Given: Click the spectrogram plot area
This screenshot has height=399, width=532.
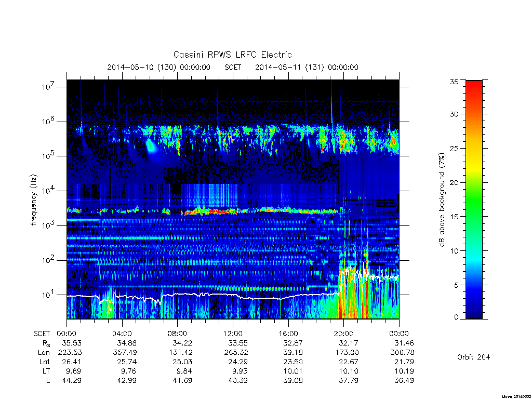Looking at the screenshot, I should [x=233, y=199].
